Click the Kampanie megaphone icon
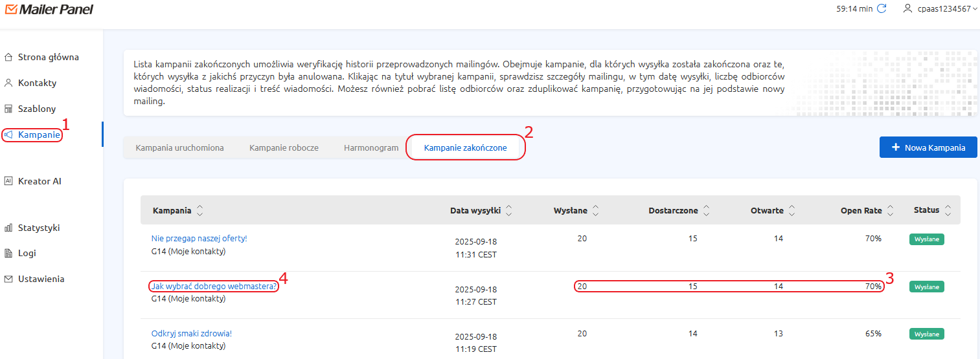The width and height of the screenshot is (980, 359). pos(8,135)
